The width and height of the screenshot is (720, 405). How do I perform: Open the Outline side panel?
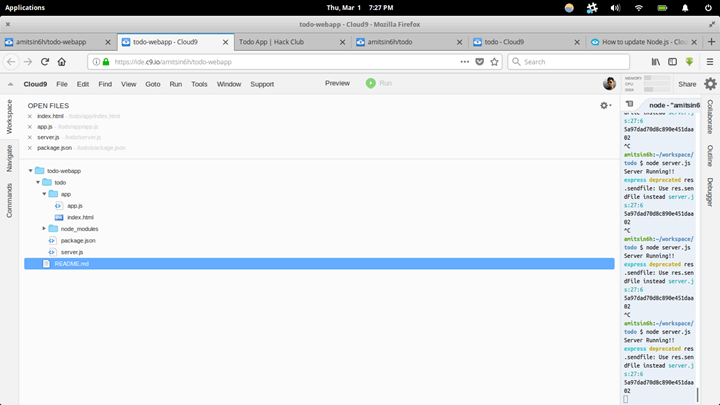pyautogui.click(x=710, y=156)
